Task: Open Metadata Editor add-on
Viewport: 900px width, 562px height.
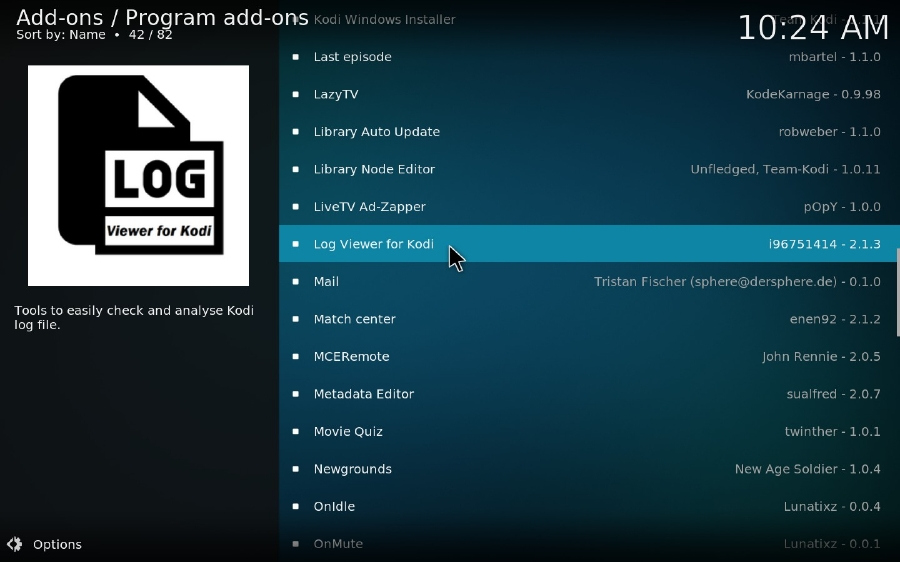Action: point(589,394)
